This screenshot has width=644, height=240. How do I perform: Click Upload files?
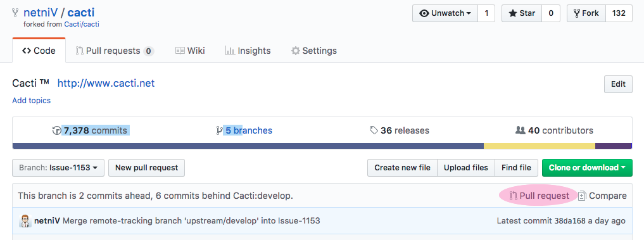pos(466,168)
